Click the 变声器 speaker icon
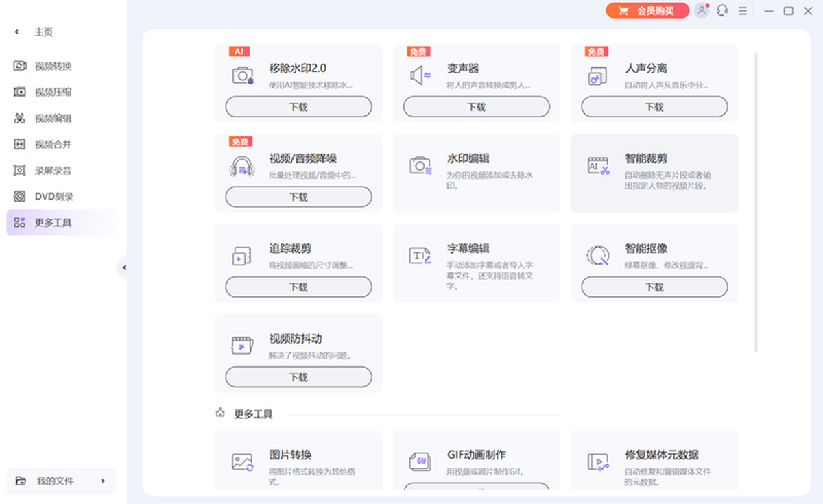Screen dimensions: 823x504 [x=420, y=75]
